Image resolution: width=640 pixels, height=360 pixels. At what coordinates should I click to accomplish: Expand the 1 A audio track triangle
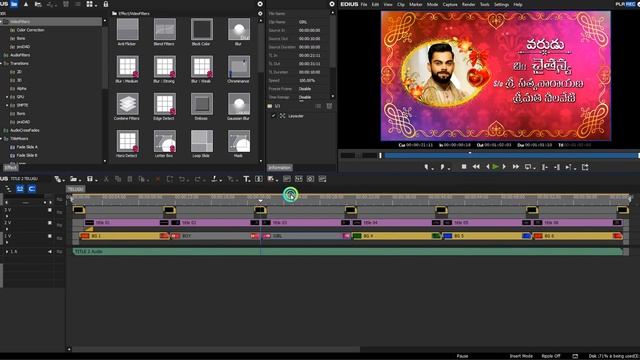pyautogui.click(x=7, y=252)
